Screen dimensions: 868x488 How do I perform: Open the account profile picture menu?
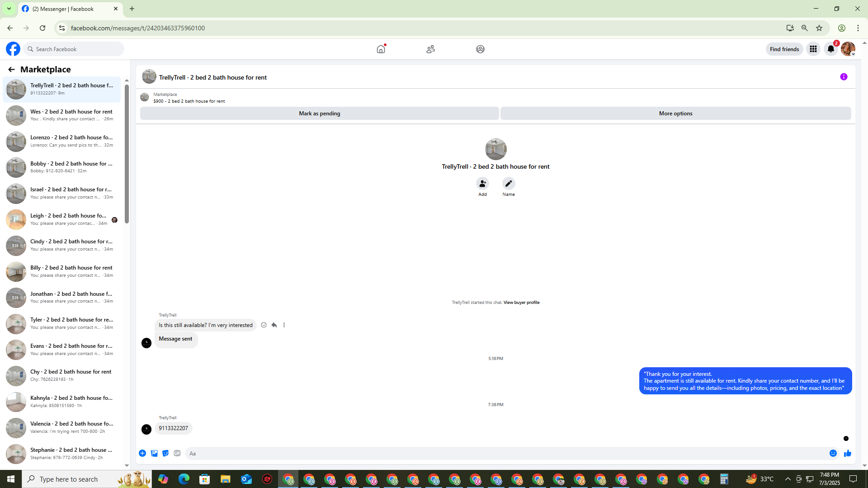click(848, 49)
